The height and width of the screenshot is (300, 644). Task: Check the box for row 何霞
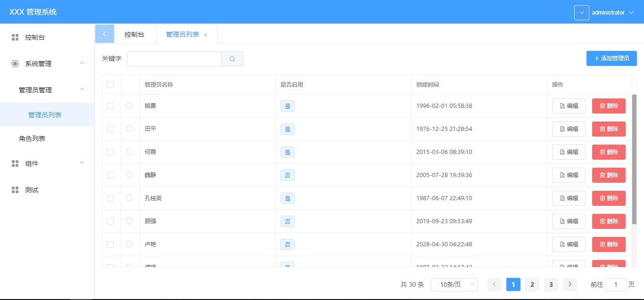tap(110, 152)
